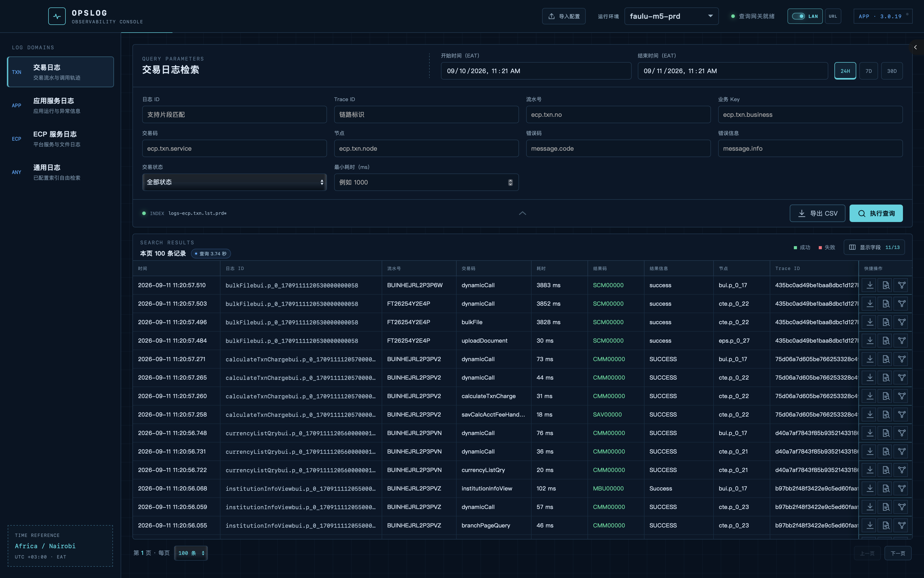This screenshot has height=578, width=924.
Task: Open the 通用日志 log domain
Action: pos(60,172)
